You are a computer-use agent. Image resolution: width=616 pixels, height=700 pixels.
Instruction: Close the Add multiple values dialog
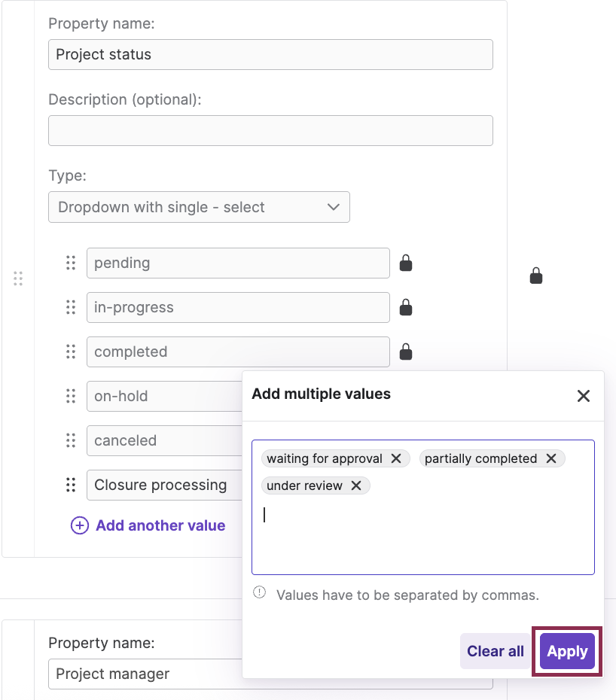tap(584, 395)
